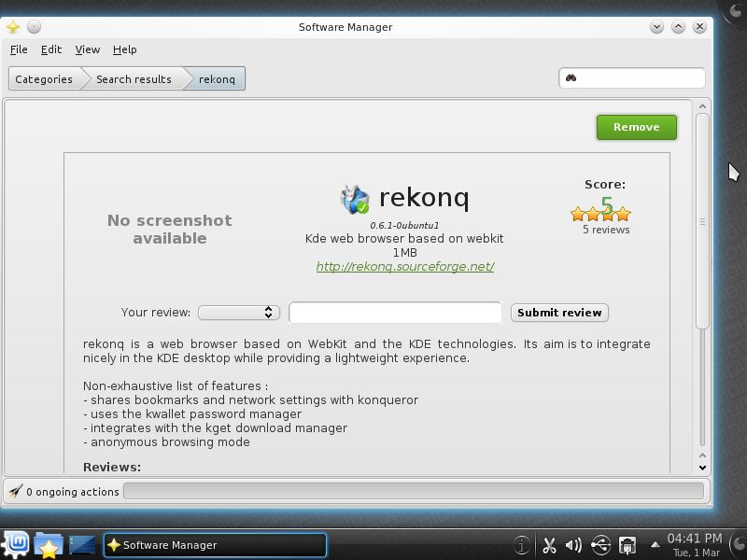747x560 pixels.
Task: Open the network connection icon in the tray
Action: point(627,545)
